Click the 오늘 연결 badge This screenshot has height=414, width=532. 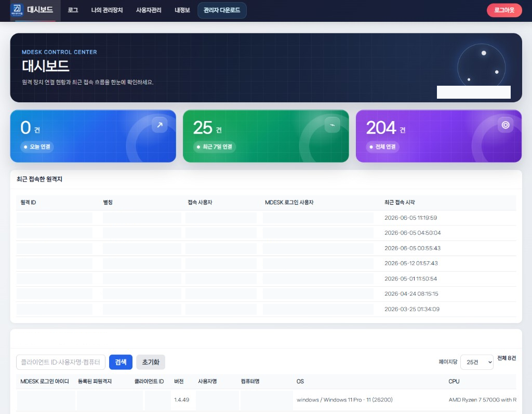pyautogui.click(x=37, y=146)
